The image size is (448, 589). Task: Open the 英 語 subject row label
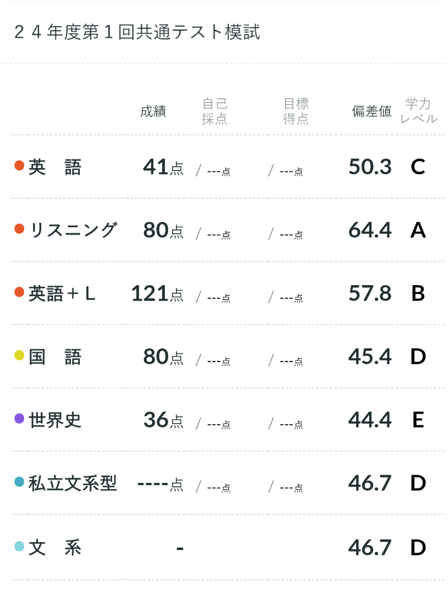(55, 167)
